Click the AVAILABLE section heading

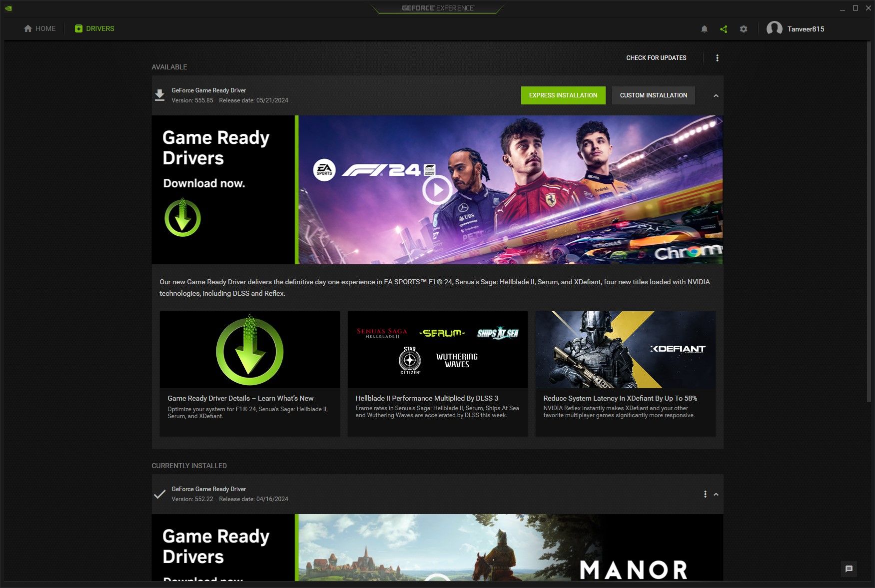click(169, 67)
